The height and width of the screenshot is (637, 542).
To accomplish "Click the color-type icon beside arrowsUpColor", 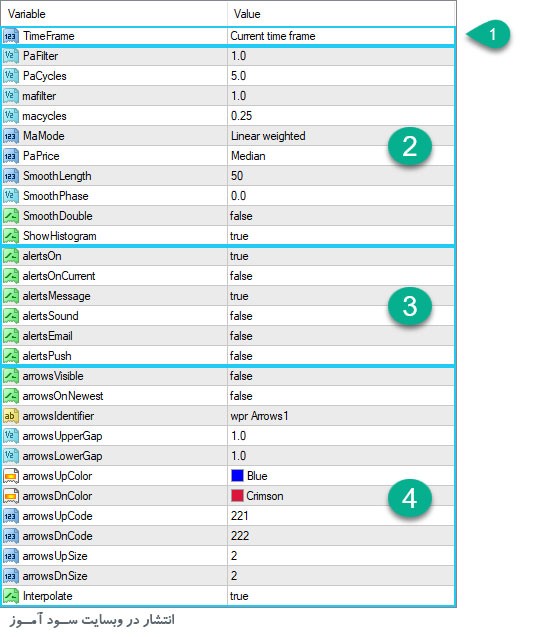I will [x=11, y=476].
